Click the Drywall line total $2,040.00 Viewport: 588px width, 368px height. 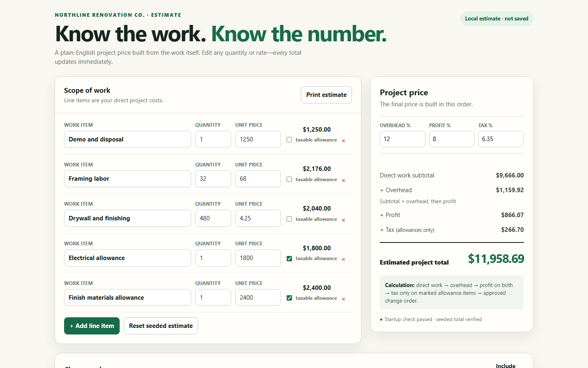pyautogui.click(x=317, y=209)
